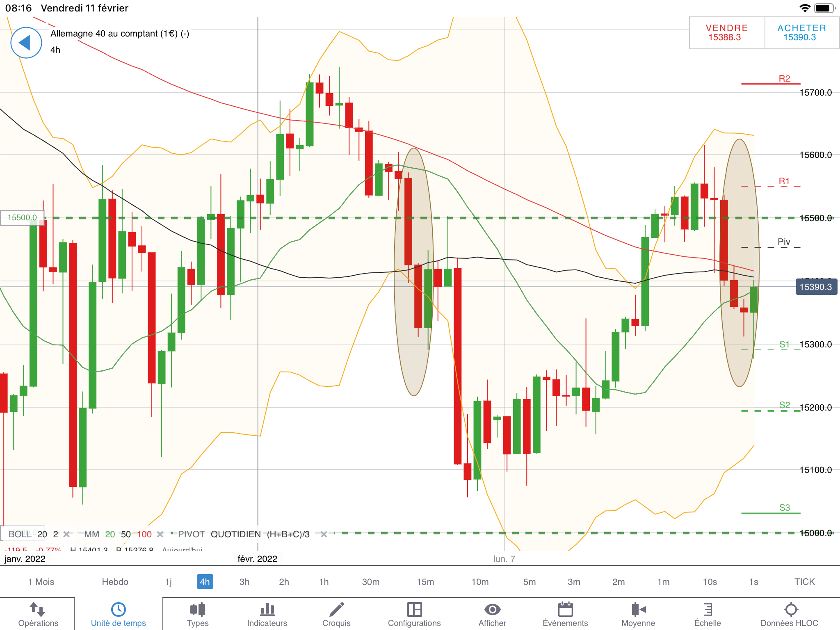Viewport: 840px width, 630px height.
Task: Open the Types candlestick chart icon
Action: click(x=198, y=614)
